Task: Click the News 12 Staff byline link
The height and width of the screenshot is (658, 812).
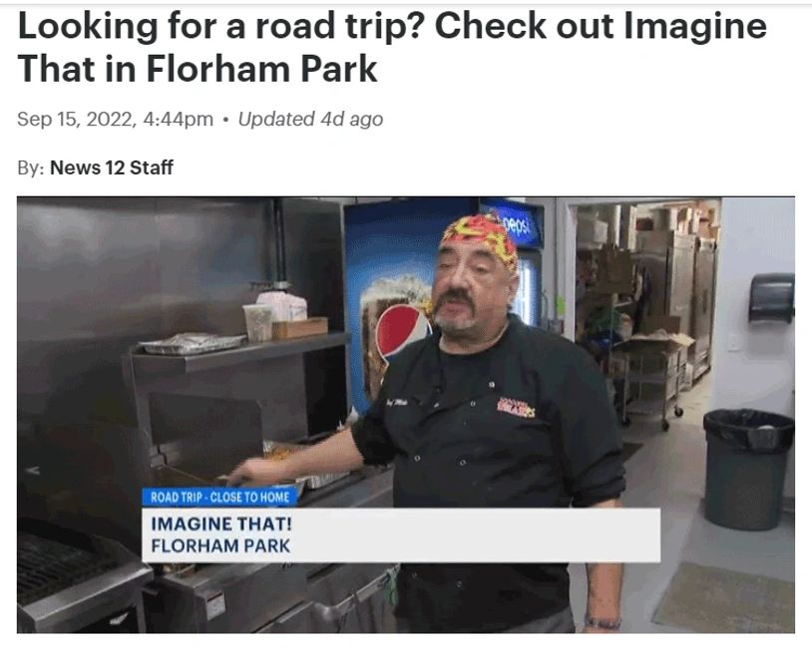Action: pos(112,167)
